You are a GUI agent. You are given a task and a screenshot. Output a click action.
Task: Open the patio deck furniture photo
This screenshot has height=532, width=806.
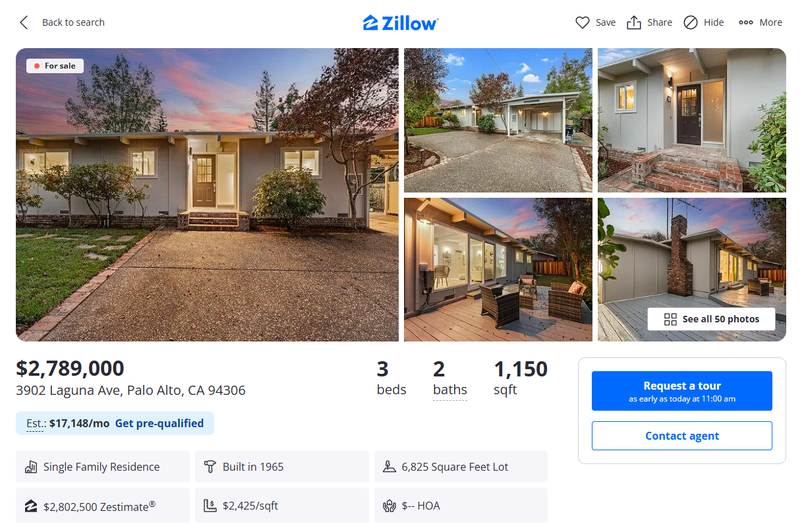coord(498,270)
